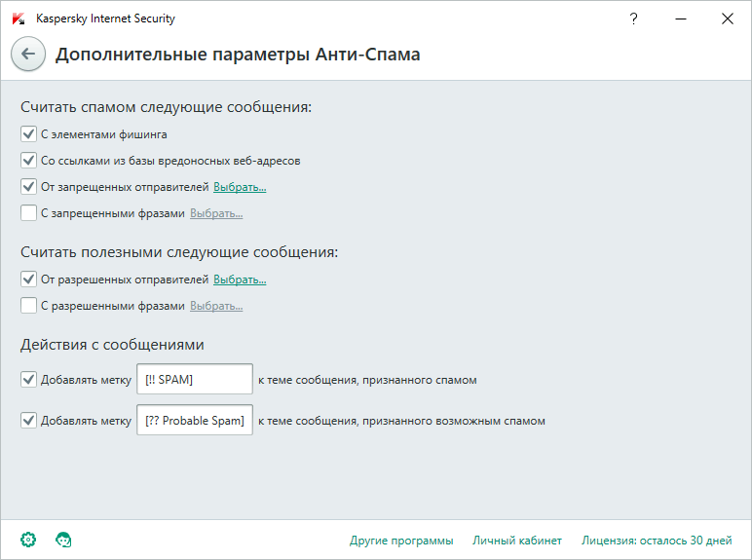
Task: Close the Kaspersky Internet Security window
Action: pyautogui.click(x=728, y=19)
